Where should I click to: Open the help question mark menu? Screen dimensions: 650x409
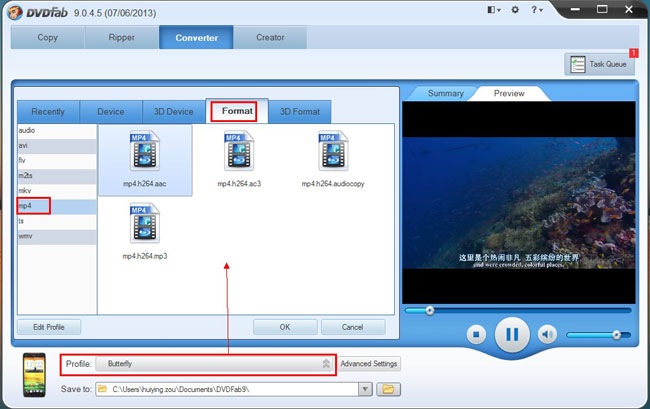(536, 10)
